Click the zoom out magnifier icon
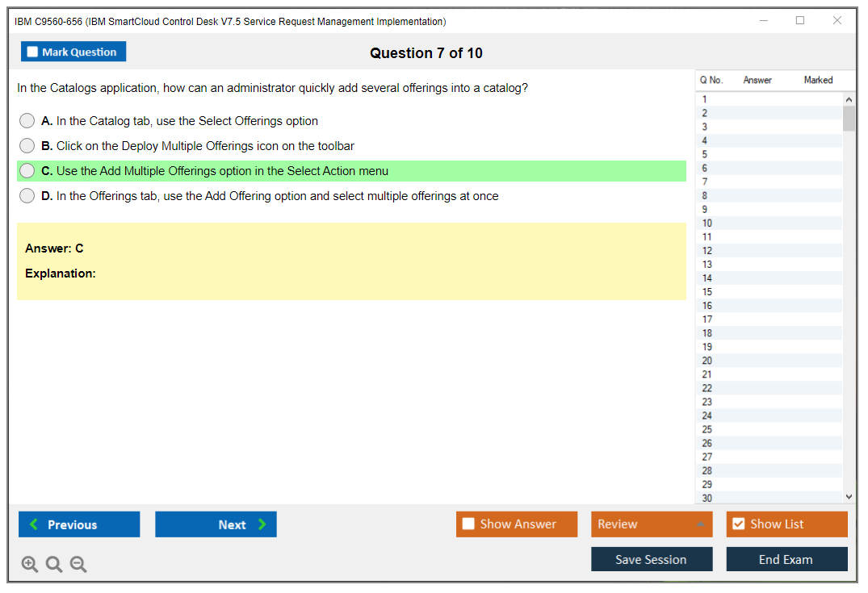The image size is (868, 593). point(78,565)
